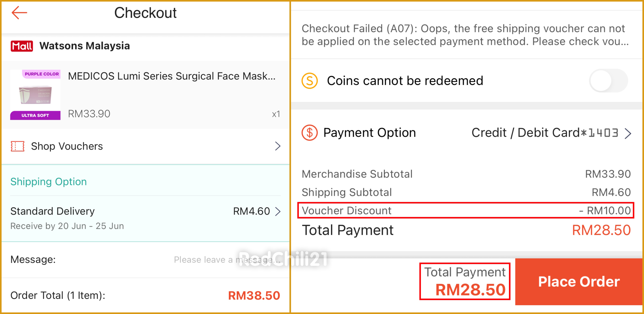Viewport: 644px width, 314px height.
Task: Open the MEDICOS Lumi Series product title
Action: [171, 76]
